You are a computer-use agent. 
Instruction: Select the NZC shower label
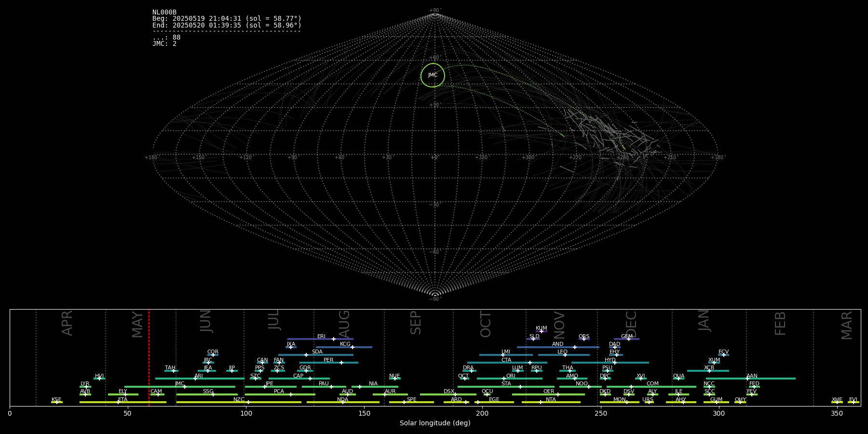click(x=239, y=400)
